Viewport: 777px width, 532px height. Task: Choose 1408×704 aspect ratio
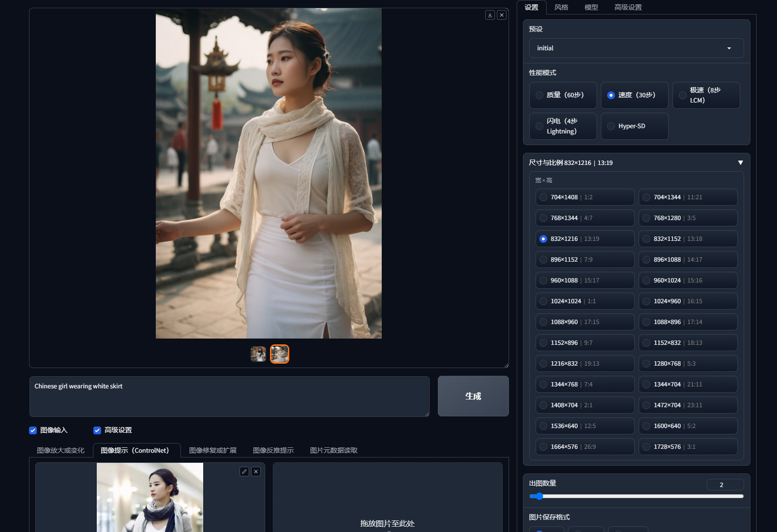point(585,405)
